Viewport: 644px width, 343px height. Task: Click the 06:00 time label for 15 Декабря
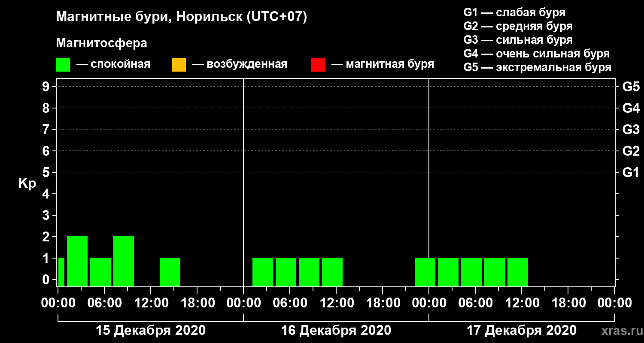pos(104,303)
